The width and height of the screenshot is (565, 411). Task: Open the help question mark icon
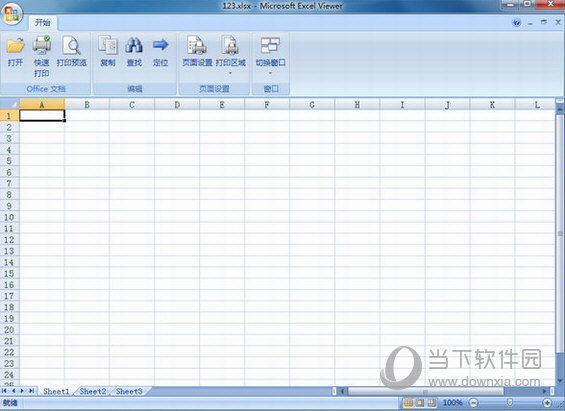516,23
